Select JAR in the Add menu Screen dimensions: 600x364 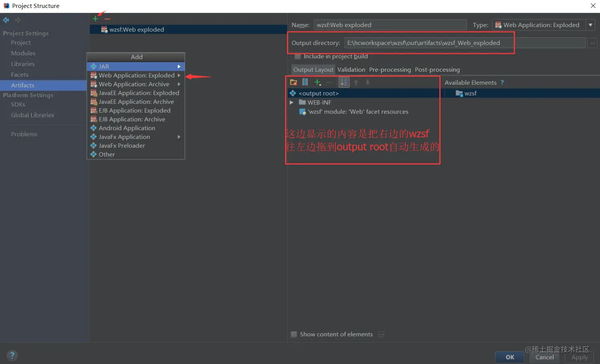click(136, 67)
